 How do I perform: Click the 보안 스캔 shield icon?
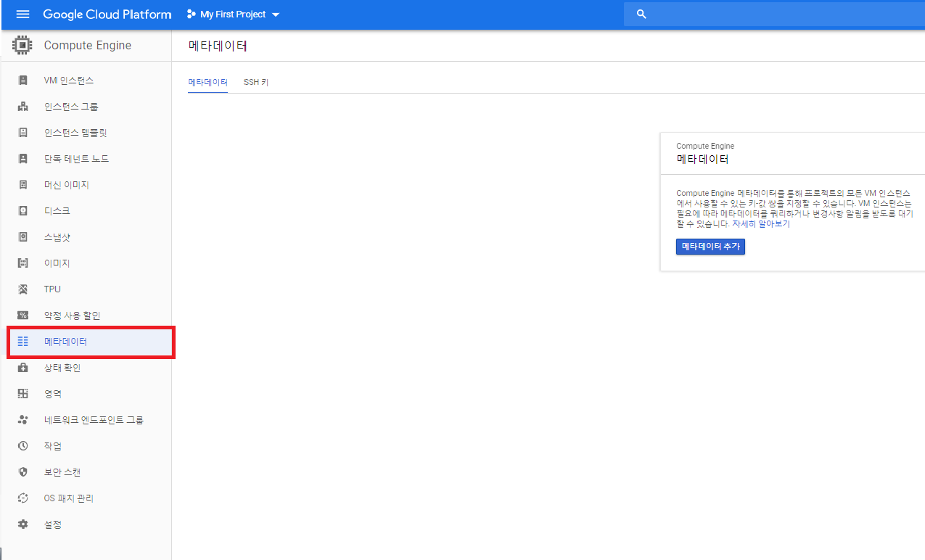[x=22, y=472]
